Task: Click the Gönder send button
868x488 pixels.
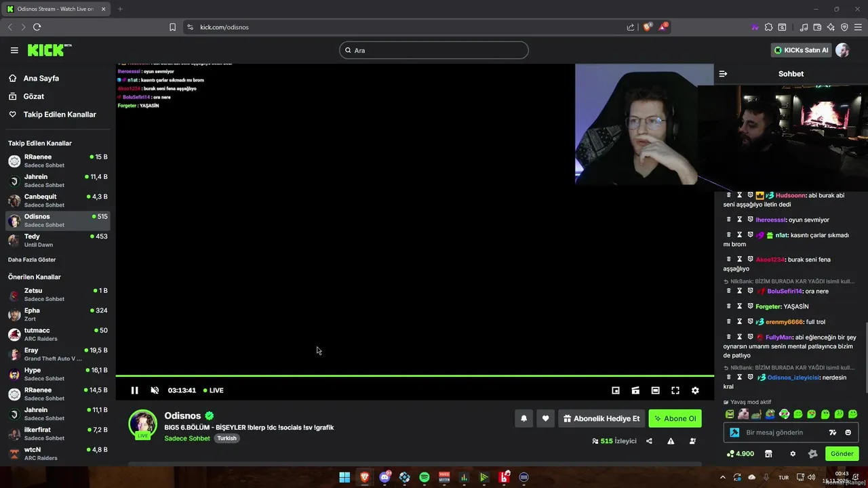Action: point(842,454)
